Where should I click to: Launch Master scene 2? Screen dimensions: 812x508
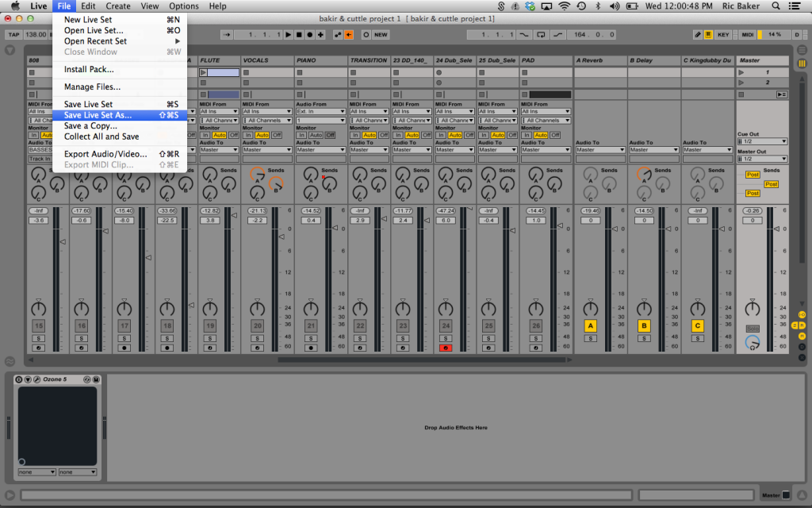pyautogui.click(x=741, y=83)
